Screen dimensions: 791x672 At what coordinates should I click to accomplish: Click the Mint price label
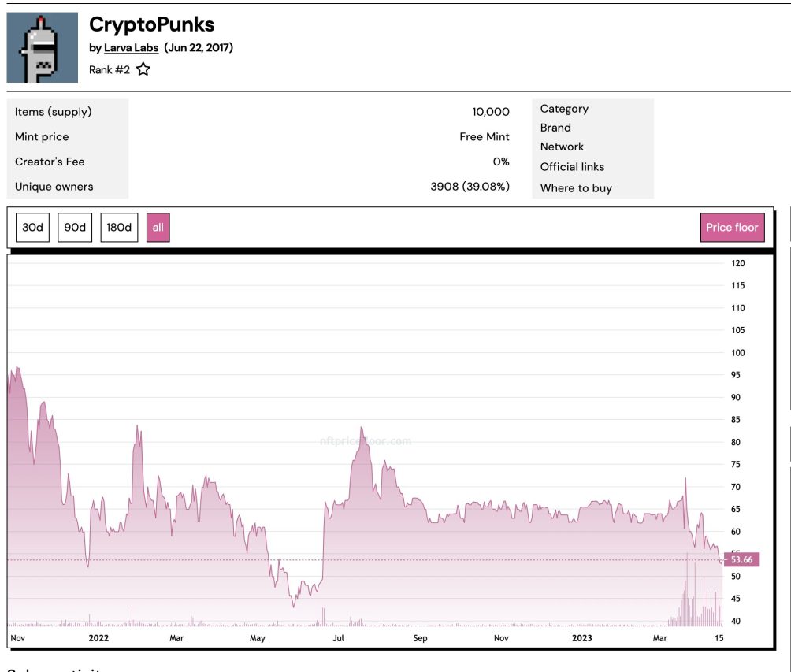click(42, 137)
